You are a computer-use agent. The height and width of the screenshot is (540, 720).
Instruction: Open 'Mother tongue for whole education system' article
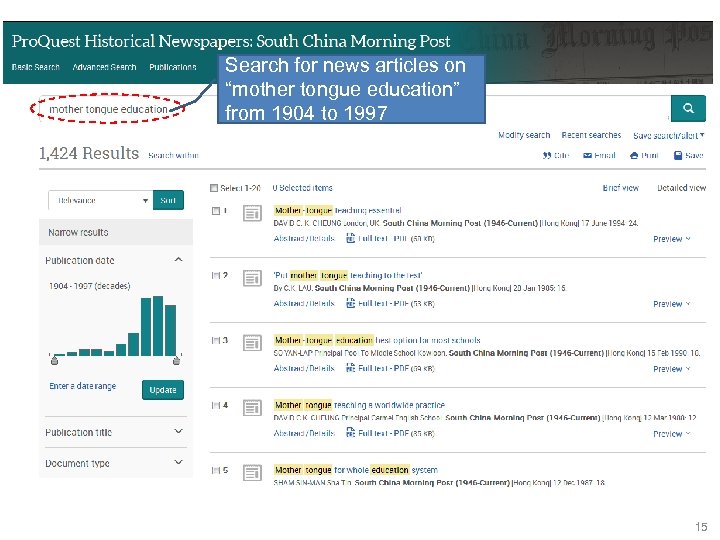click(355, 470)
